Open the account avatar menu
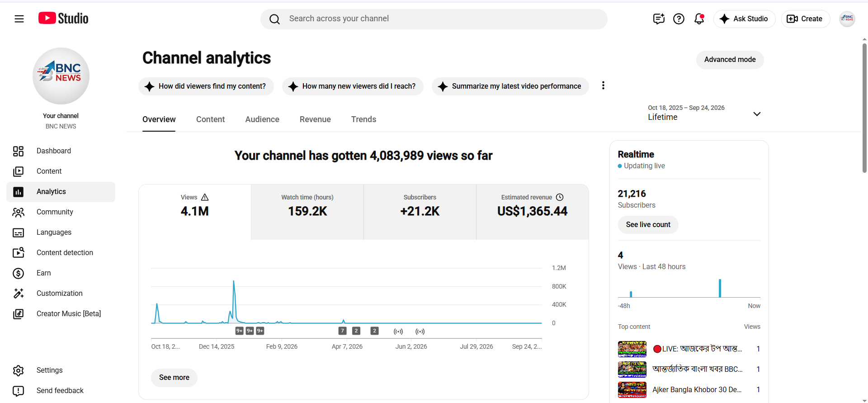 (847, 19)
